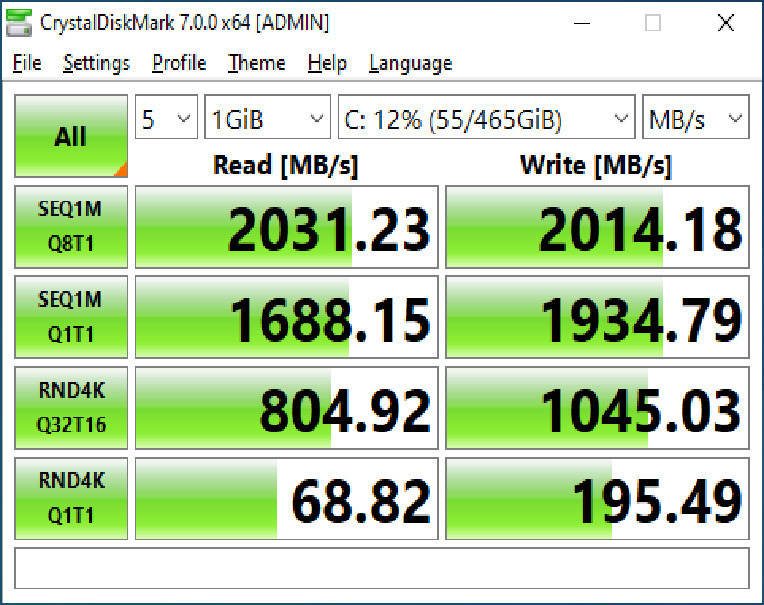Open the unit dropdown showing MB/s
The image size is (764, 605).
point(696,117)
